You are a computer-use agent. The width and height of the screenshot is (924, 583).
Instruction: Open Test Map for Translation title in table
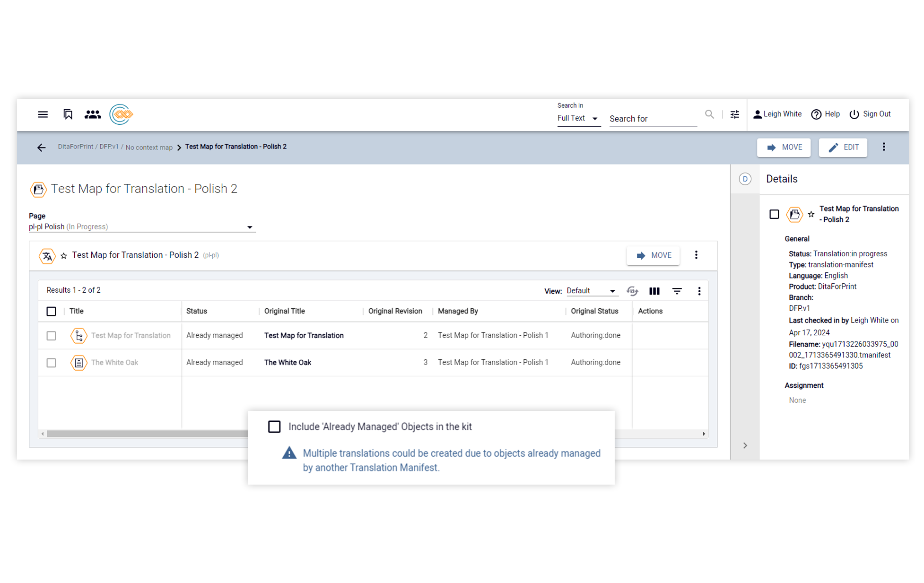[x=131, y=336]
